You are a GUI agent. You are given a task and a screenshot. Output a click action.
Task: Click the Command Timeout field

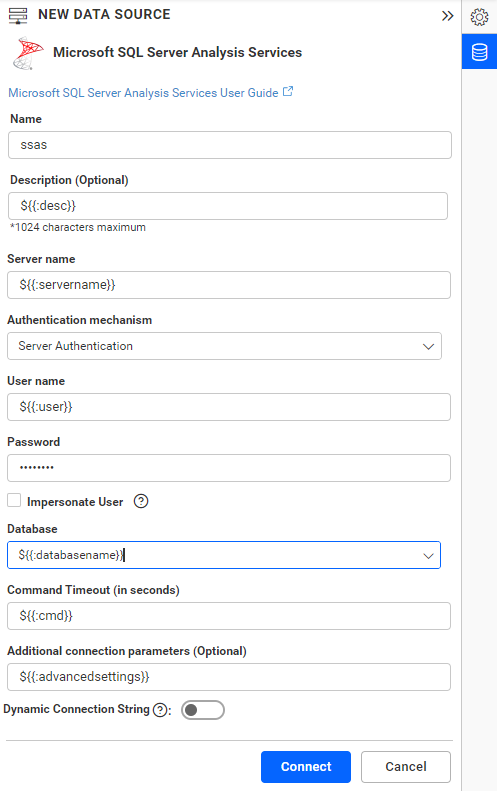pyautogui.click(x=229, y=616)
